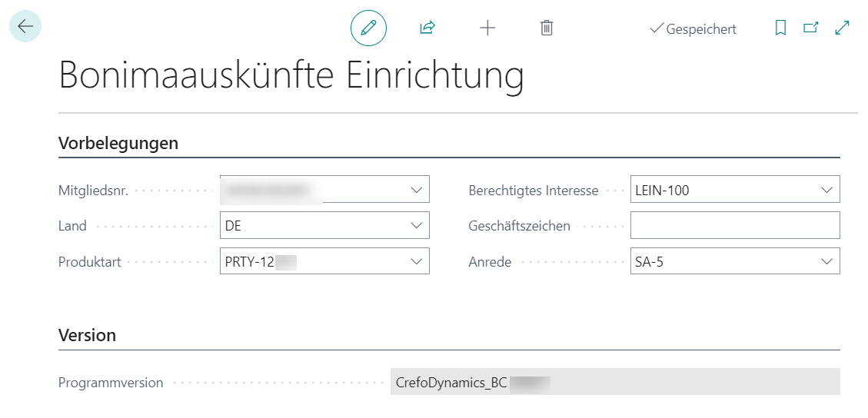This screenshot has width=868, height=418.
Task: Click the Bonimaauskünfte Einrichtung page title
Action: tap(291, 77)
